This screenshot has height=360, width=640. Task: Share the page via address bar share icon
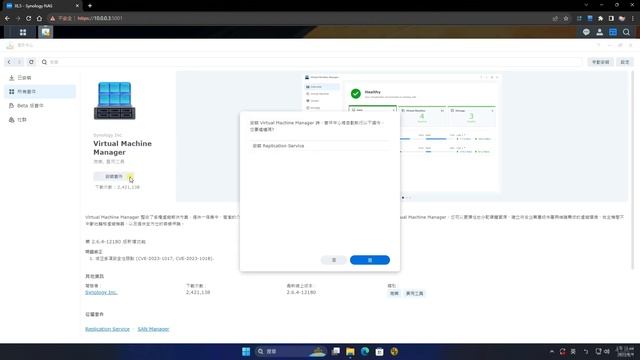tap(555, 18)
